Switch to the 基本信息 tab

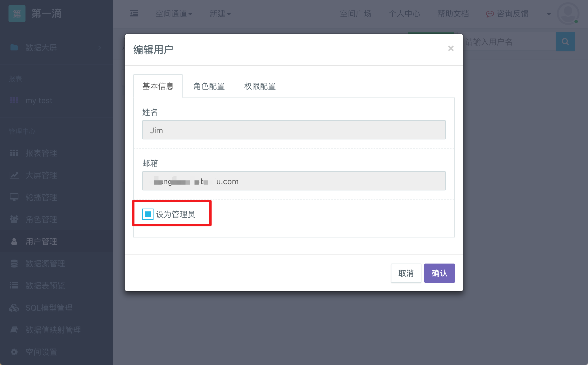pos(158,86)
